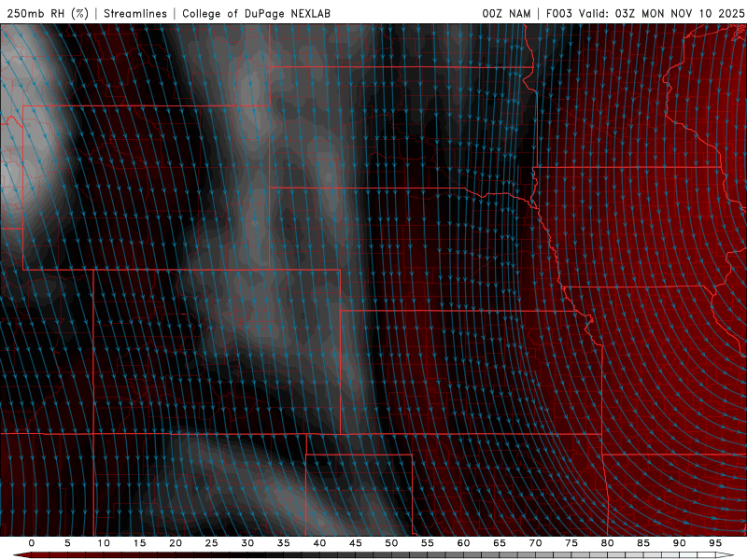Select the colorbar label "10"

pyautogui.click(x=104, y=543)
